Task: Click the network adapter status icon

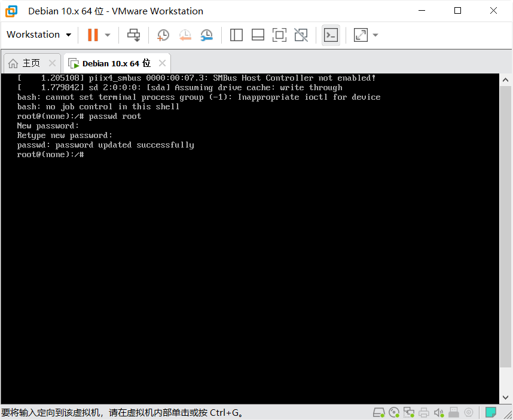Action: click(x=408, y=412)
